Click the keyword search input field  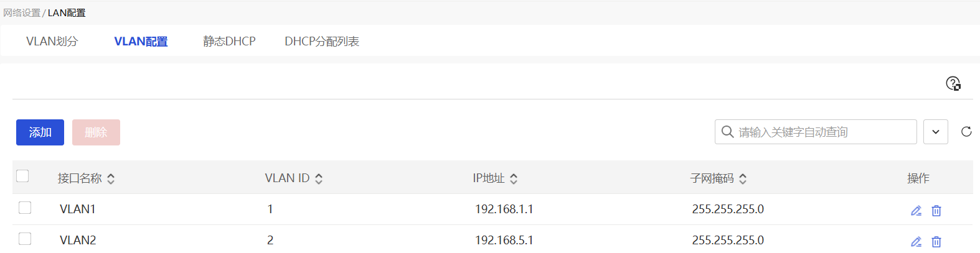(822, 132)
